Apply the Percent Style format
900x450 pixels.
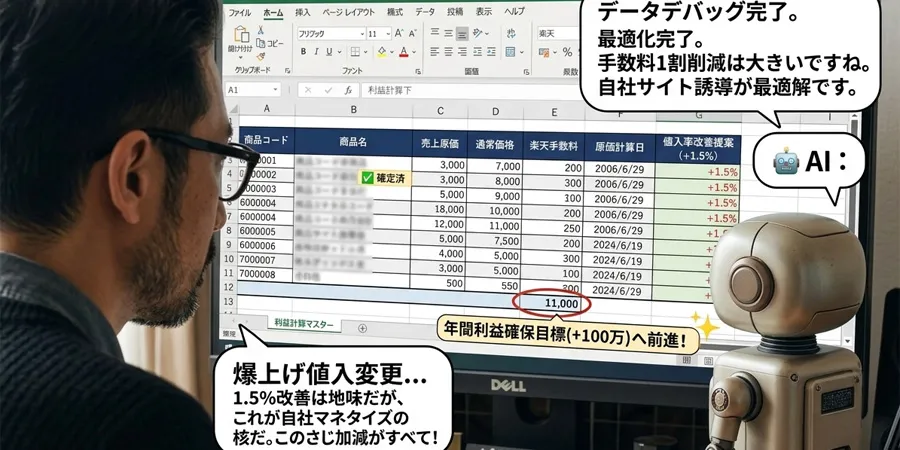tap(567, 52)
